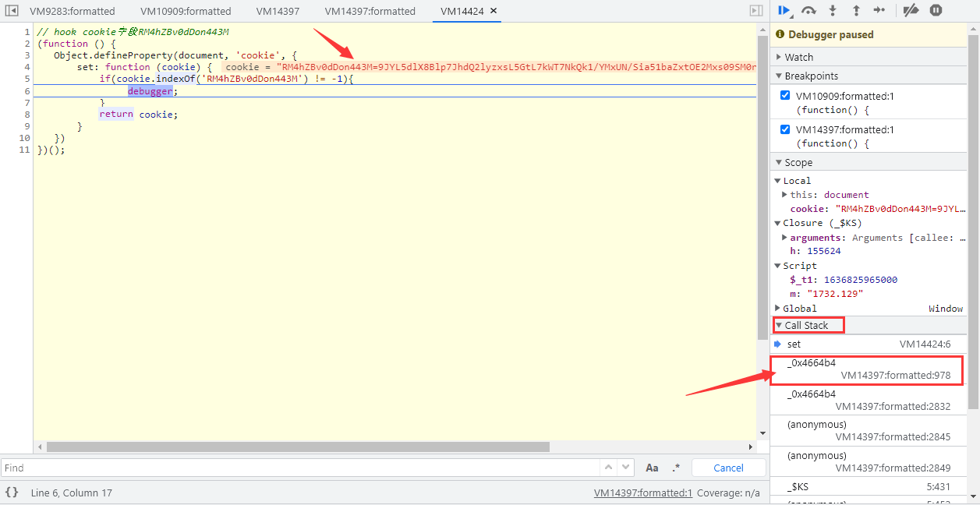Step out of current function
This screenshot has width=980, height=505.
pyautogui.click(x=856, y=11)
